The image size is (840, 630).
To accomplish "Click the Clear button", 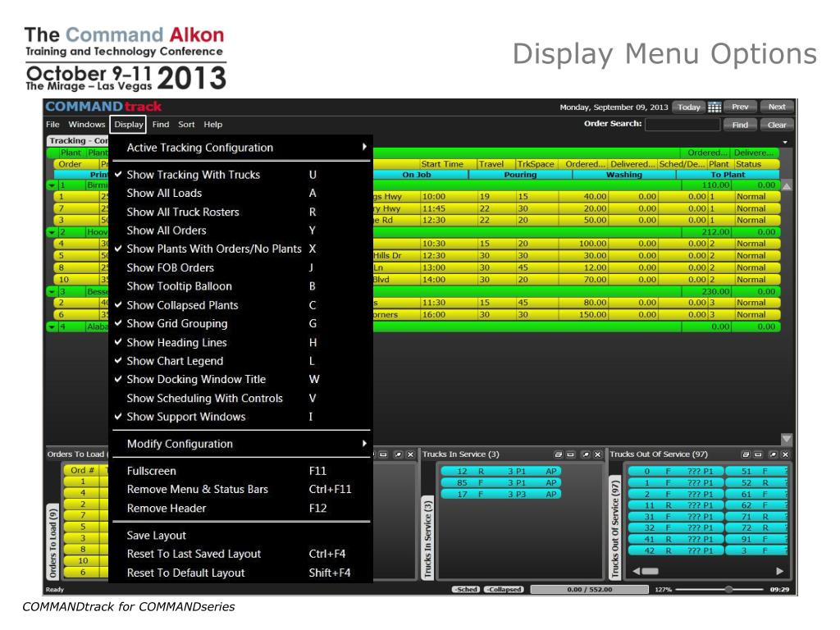I will click(777, 125).
